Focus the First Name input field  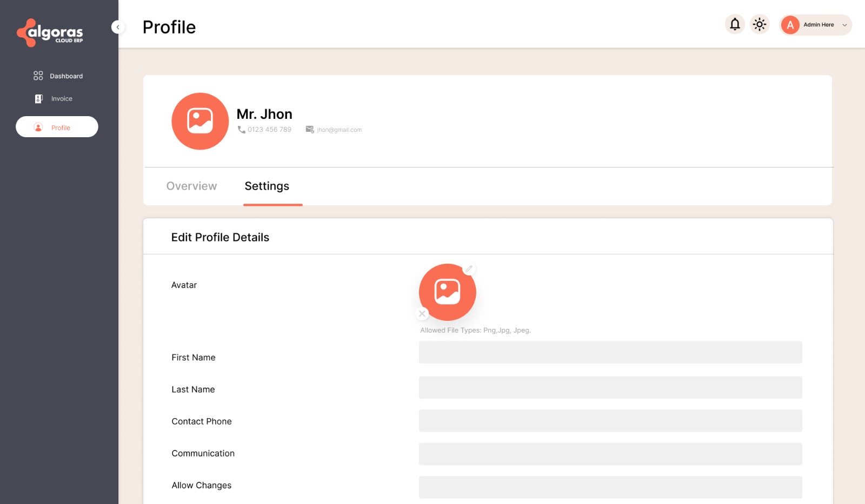tap(610, 352)
